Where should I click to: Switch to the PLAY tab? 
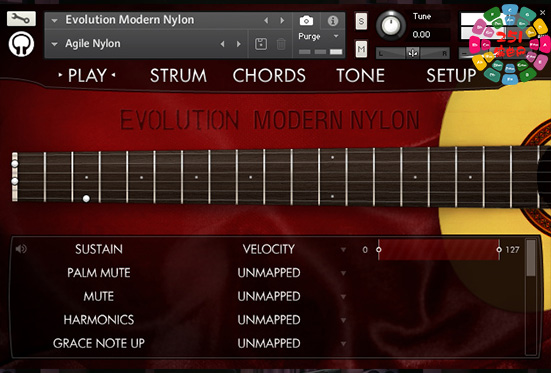[87, 75]
